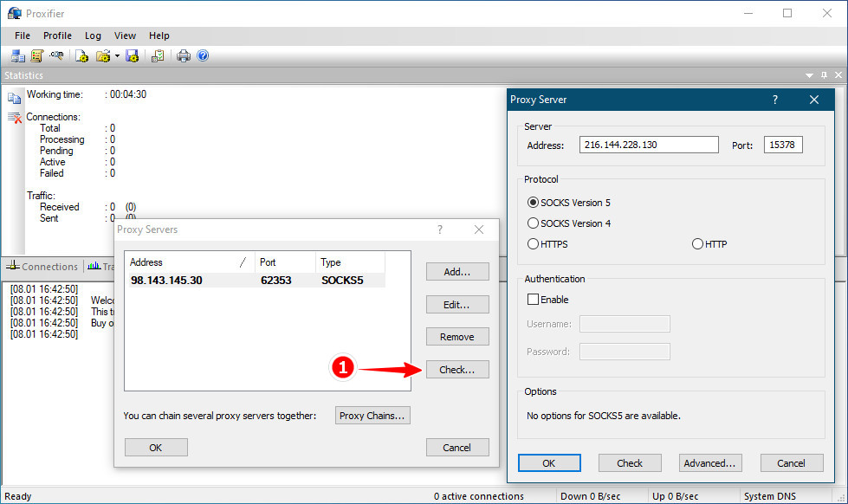Sort list by Type column header

tap(350, 262)
